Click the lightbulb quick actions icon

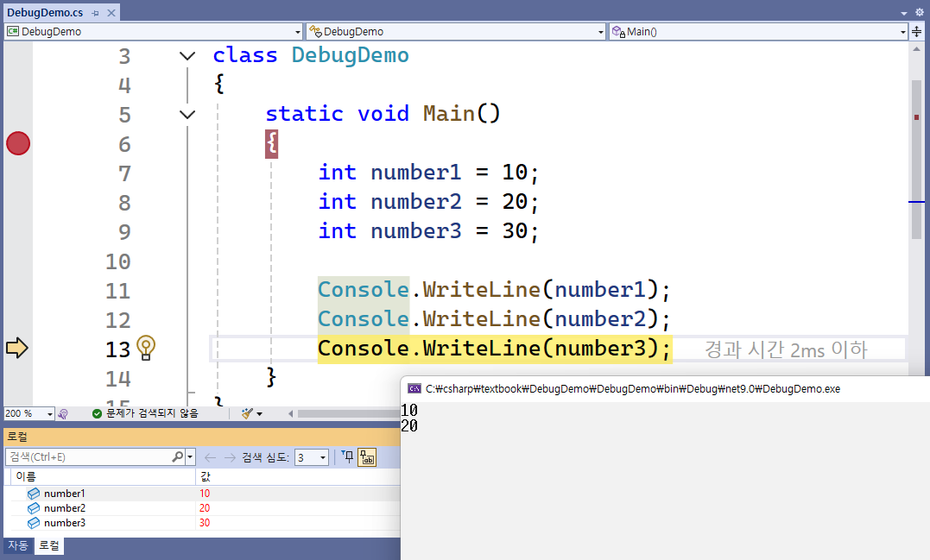(x=146, y=349)
